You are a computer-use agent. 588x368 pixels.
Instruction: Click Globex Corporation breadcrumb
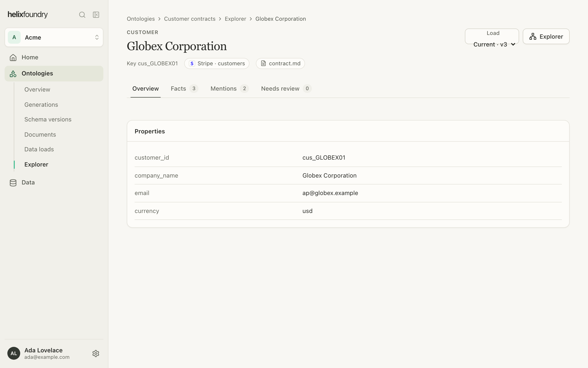tap(280, 19)
